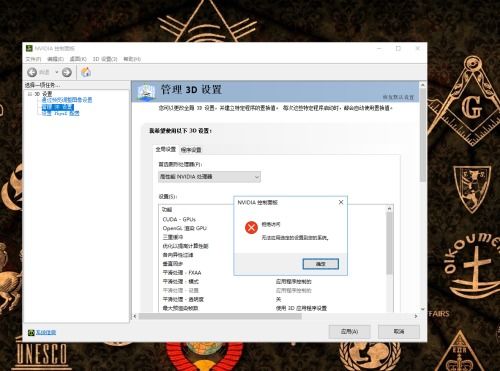This screenshot has height=371, width=500.
Task: Select the PhysX configuration tree item
Action: (60, 113)
